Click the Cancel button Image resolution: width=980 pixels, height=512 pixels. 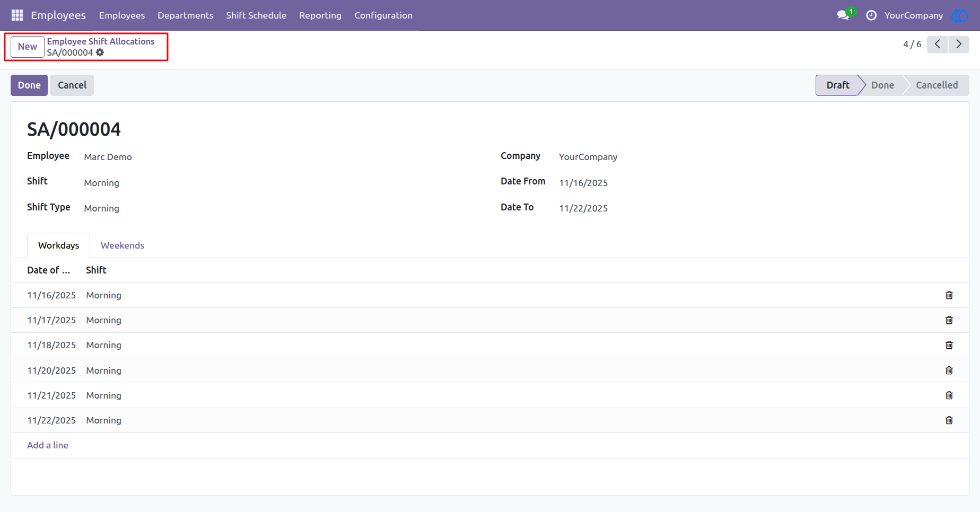(x=72, y=85)
